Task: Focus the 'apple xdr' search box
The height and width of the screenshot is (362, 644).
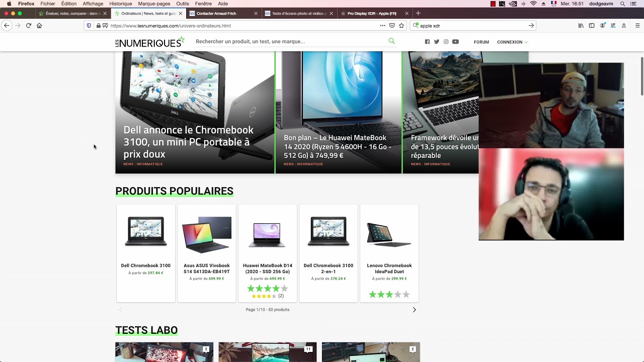Action: point(473,26)
